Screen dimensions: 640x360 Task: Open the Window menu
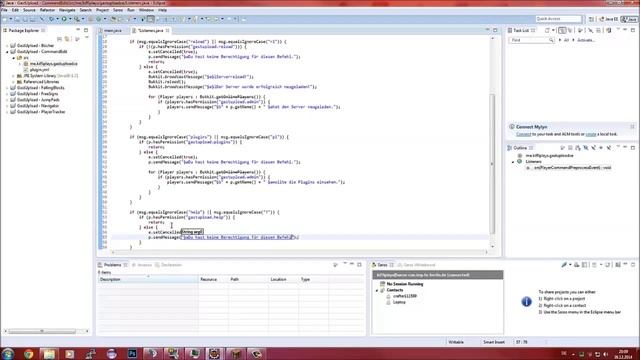[146, 10]
